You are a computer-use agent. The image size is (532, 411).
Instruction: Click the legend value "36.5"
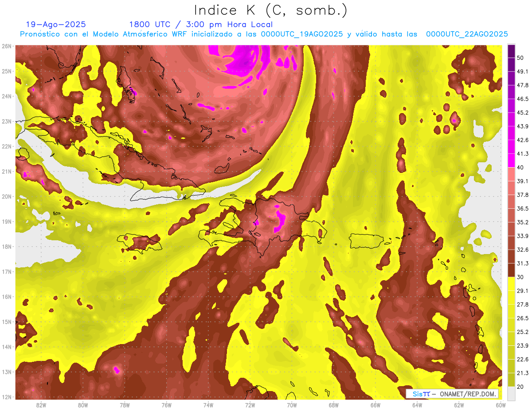[x=522, y=208]
